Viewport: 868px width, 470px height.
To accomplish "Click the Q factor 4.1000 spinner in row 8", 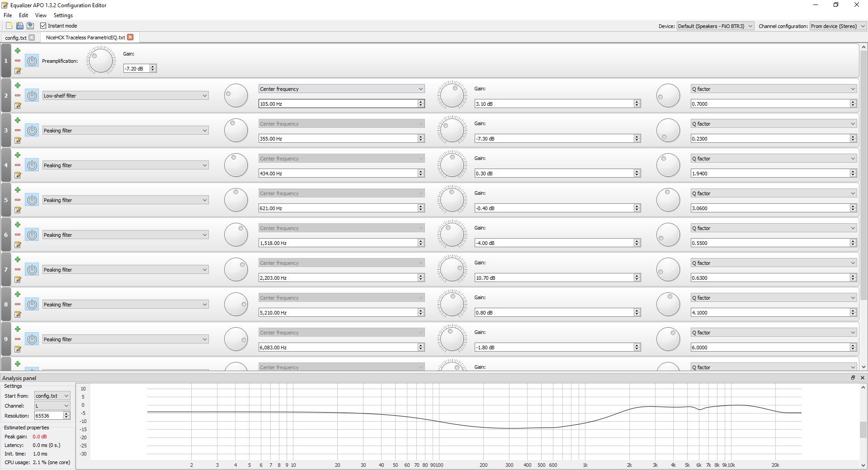I will pyautogui.click(x=853, y=312).
